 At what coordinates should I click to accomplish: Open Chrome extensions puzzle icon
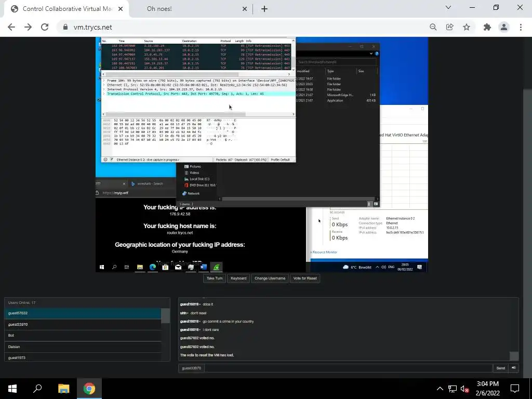click(x=487, y=27)
